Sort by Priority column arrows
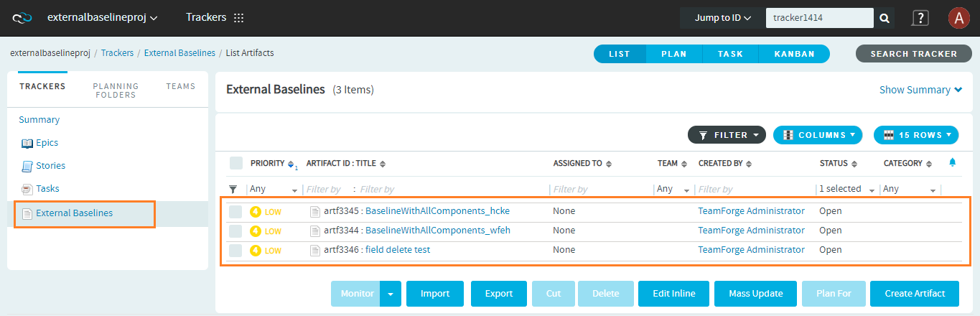980x316 pixels. click(x=291, y=164)
